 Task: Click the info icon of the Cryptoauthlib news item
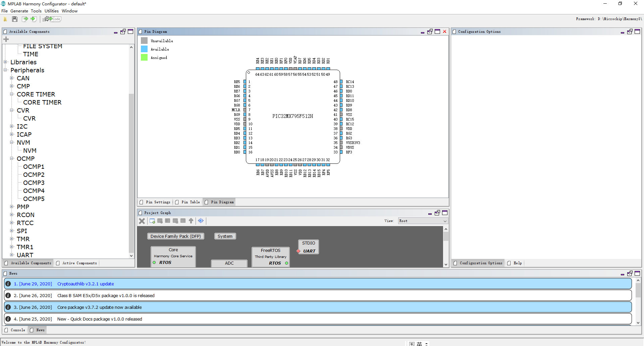(8, 284)
